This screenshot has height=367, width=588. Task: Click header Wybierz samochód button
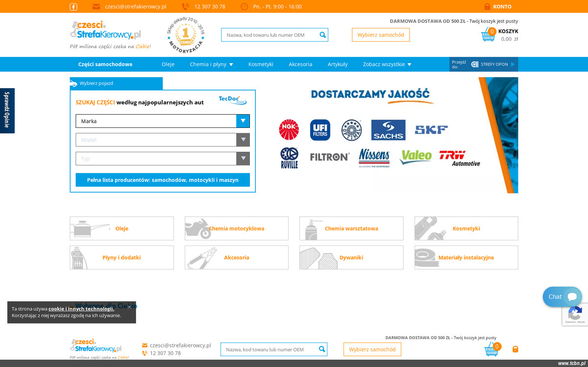coord(381,35)
